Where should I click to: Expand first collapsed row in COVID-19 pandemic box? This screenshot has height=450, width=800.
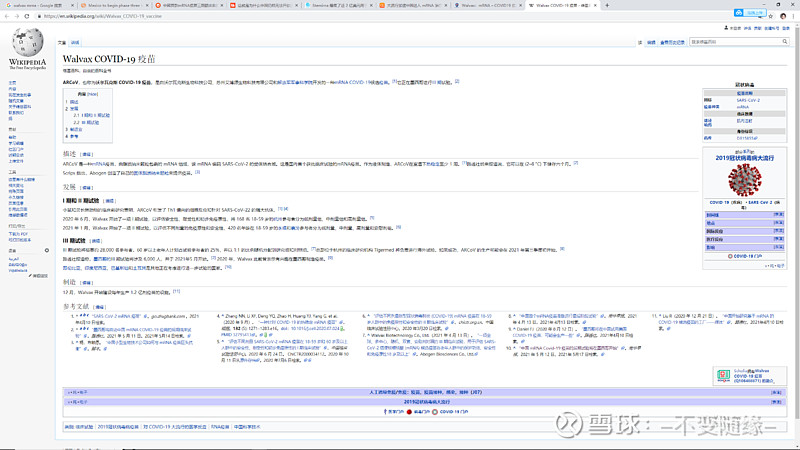(779, 215)
